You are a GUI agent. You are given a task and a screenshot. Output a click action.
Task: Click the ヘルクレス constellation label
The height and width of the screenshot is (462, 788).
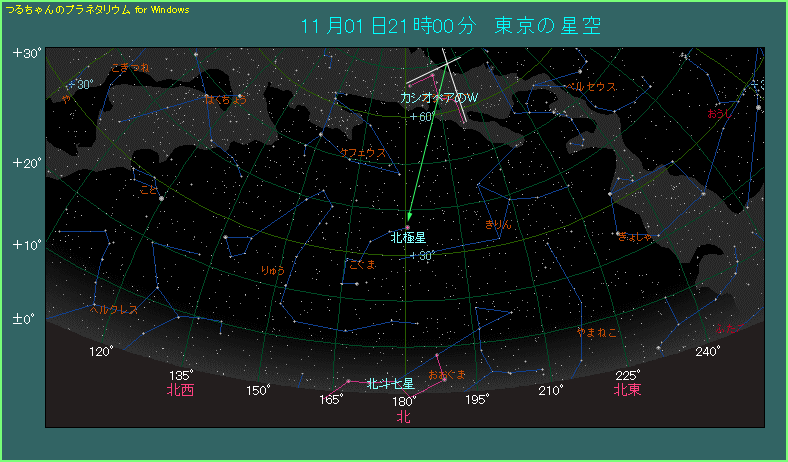[114, 310]
